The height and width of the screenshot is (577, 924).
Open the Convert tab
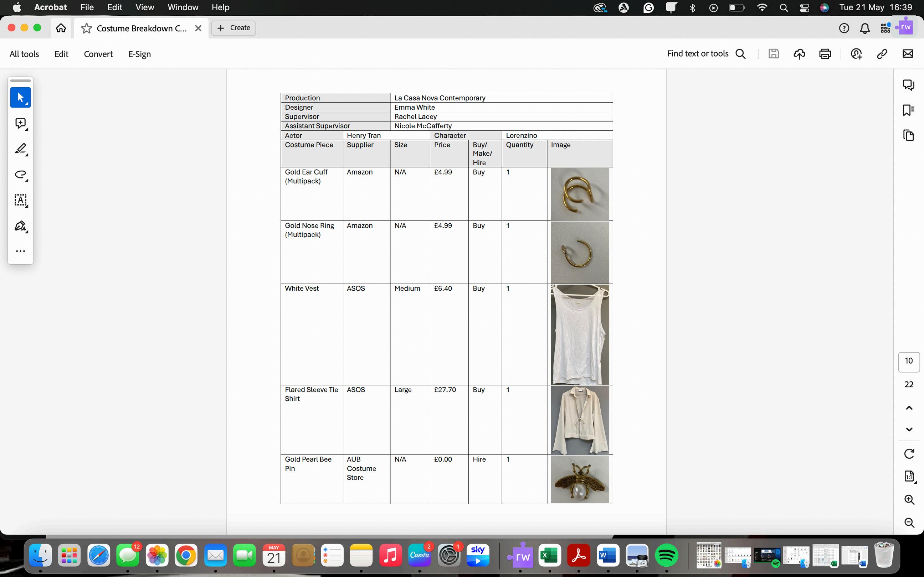pos(98,54)
